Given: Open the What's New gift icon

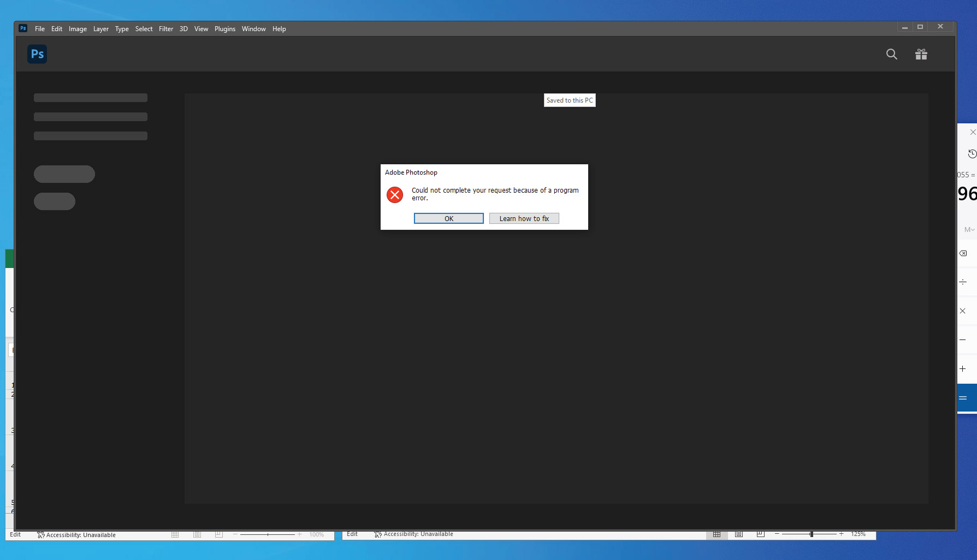Looking at the screenshot, I should 921,54.
